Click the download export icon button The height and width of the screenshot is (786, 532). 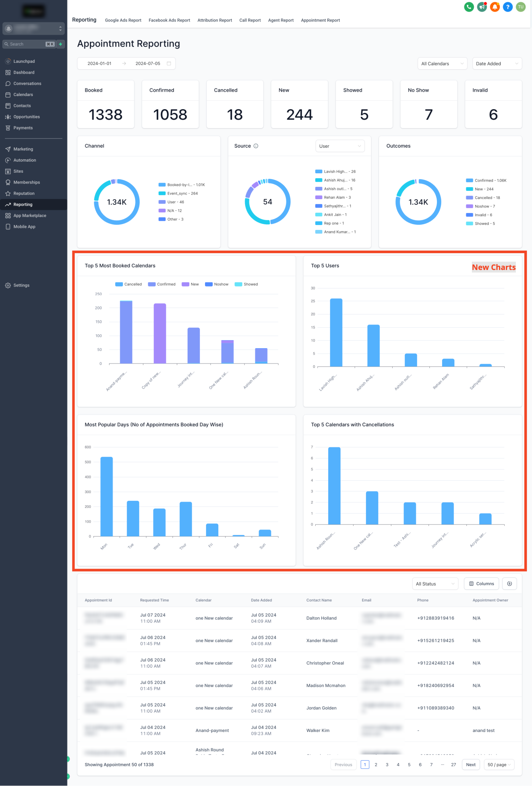509,584
